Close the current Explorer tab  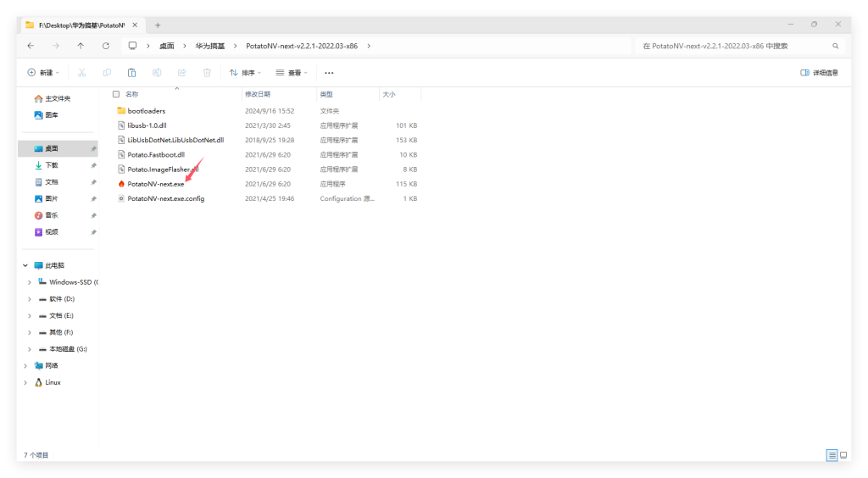point(135,25)
